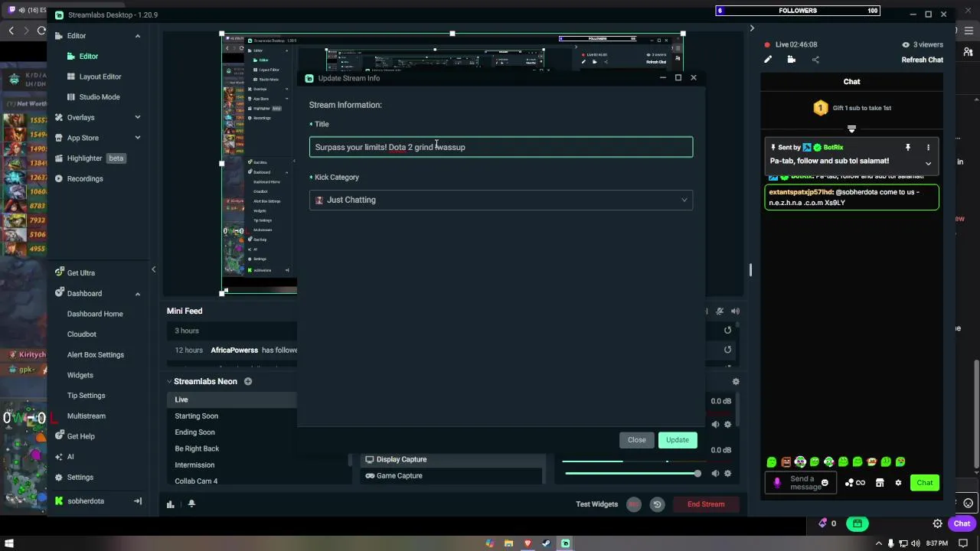Viewport: 980px width, 551px height.
Task: Toggle the replay buffer icon
Action: point(657,504)
